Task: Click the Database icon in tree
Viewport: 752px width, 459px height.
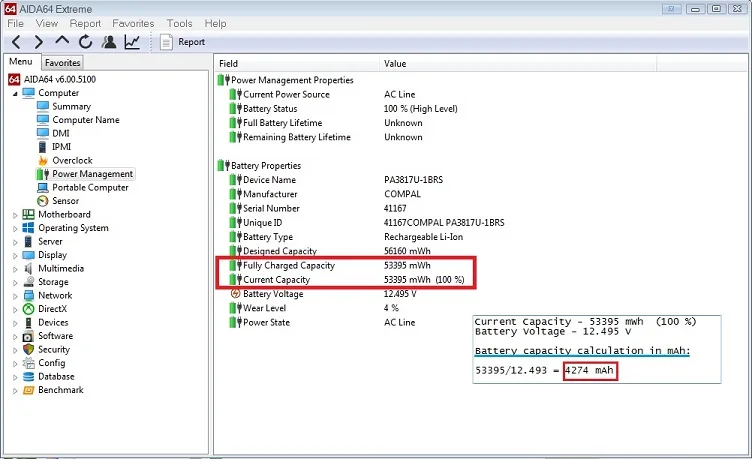Action: click(x=28, y=377)
